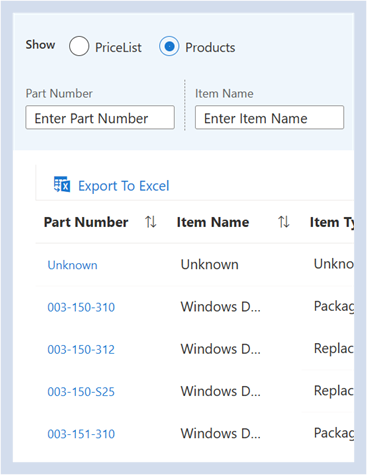The image size is (367, 475).
Task: Open part number 003-151-310
Action: [81, 434]
